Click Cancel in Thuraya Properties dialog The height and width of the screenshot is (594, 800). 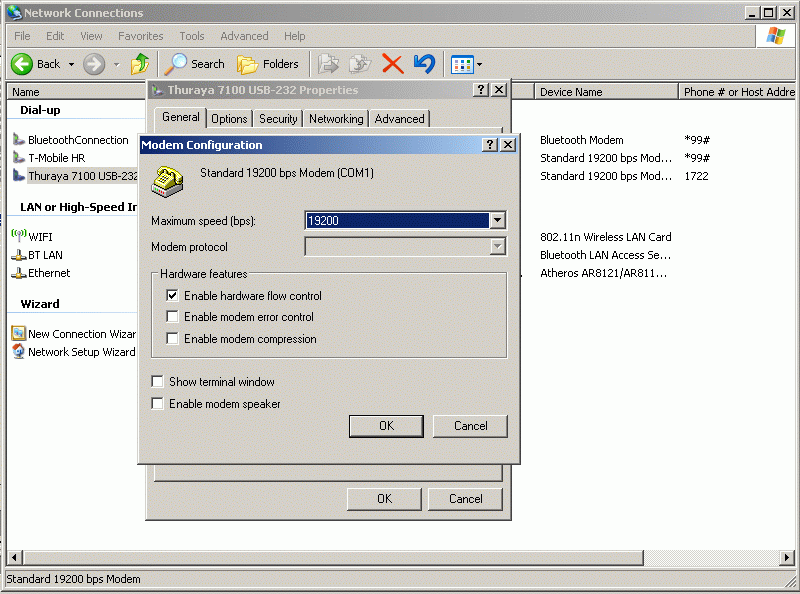[x=465, y=499]
